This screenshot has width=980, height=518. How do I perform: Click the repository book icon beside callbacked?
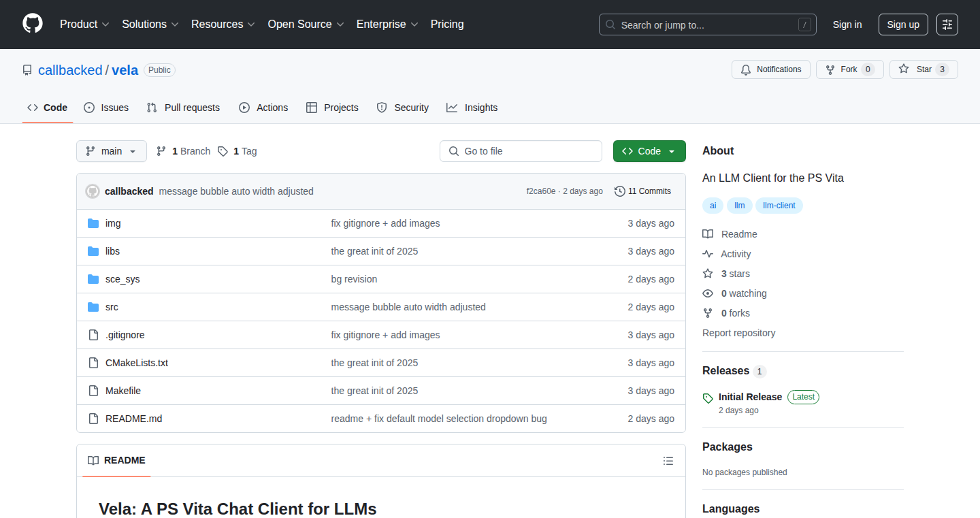[x=27, y=70]
